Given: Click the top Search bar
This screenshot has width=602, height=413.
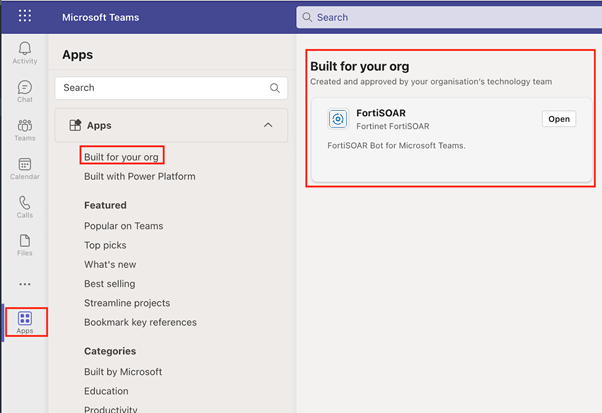Looking at the screenshot, I should coord(448,17).
